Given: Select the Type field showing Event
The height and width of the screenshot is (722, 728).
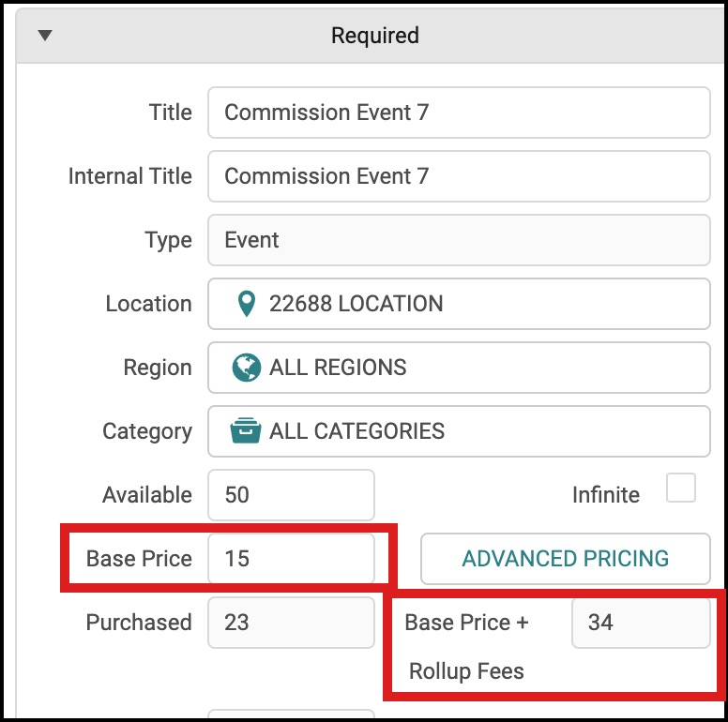Looking at the screenshot, I should point(458,240).
